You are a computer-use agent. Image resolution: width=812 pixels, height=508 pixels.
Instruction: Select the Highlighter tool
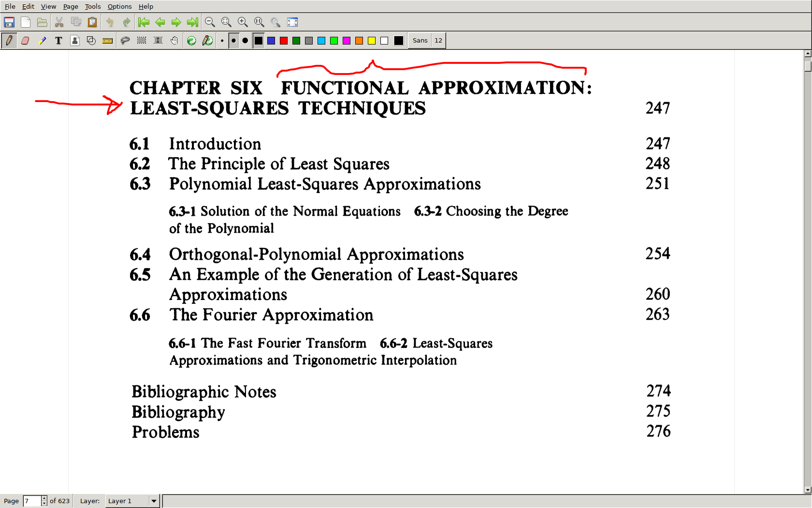(43, 41)
